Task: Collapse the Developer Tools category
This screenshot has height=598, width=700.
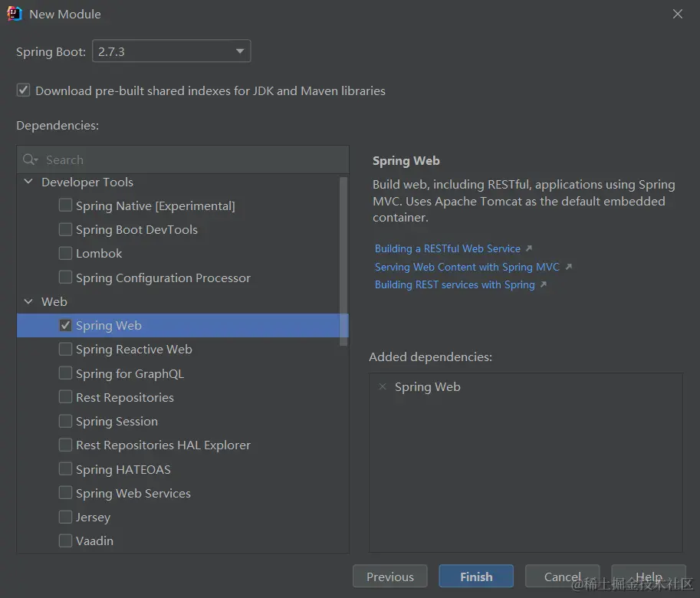Action: pyautogui.click(x=29, y=182)
